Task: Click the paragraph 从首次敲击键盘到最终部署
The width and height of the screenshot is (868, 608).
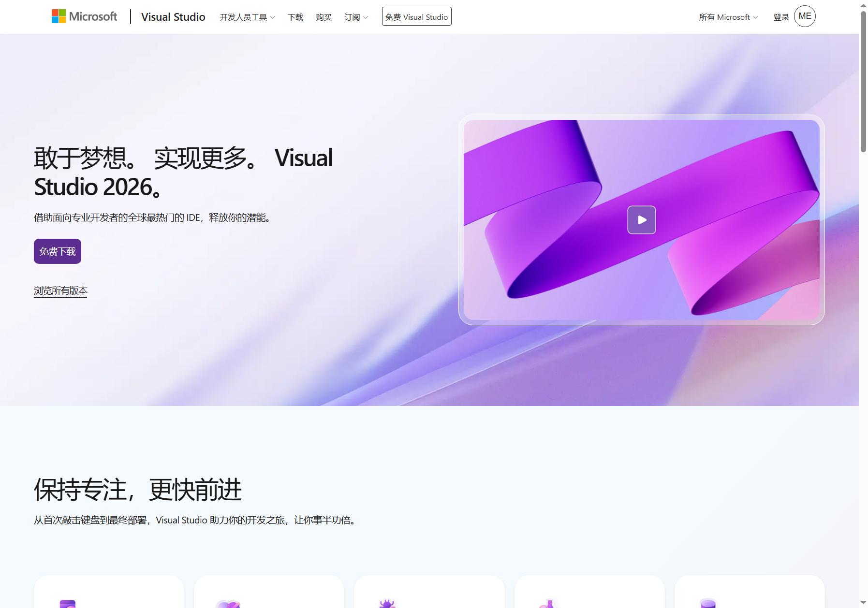Action: point(196,520)
